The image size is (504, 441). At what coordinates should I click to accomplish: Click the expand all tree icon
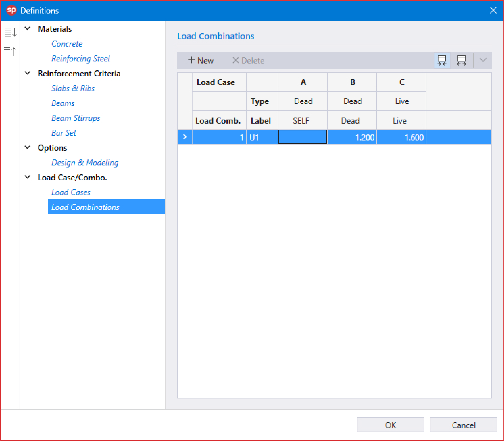(10, 32)
